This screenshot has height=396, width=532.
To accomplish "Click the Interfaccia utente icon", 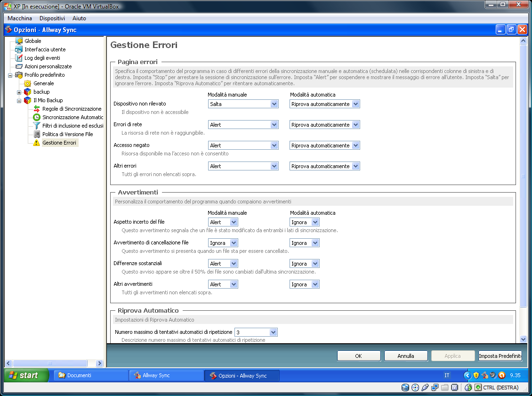I will pyautogui.click(x=19, y=49).
